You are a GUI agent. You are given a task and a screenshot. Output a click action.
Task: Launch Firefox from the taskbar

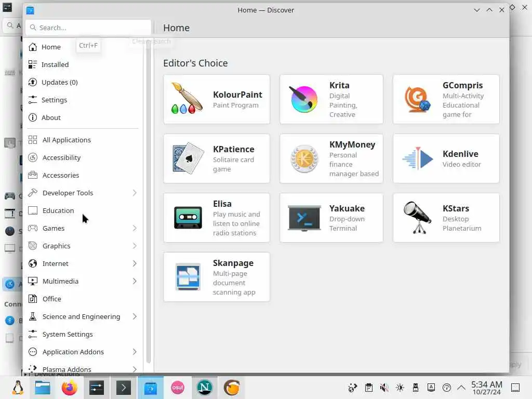(x=69, y=388)
